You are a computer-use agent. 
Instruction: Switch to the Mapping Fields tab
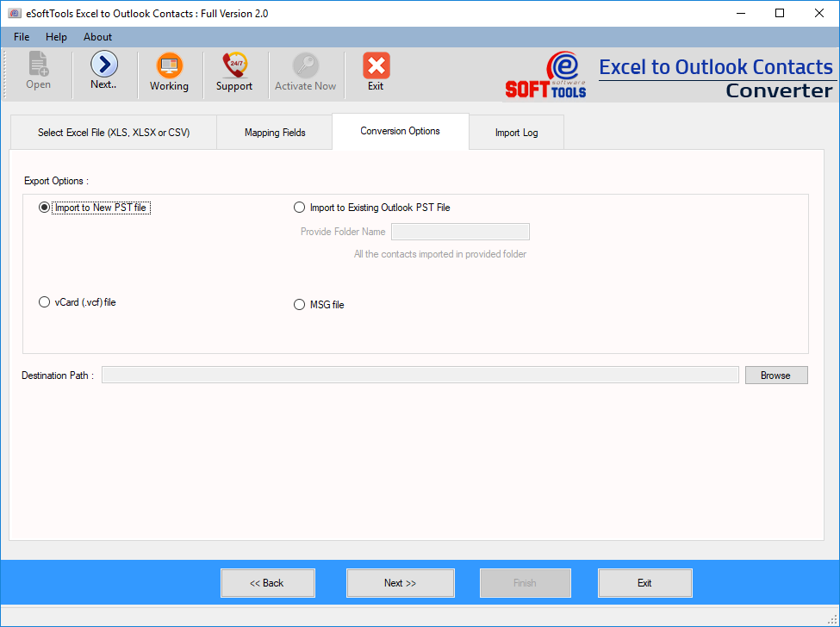click(275, 133)
